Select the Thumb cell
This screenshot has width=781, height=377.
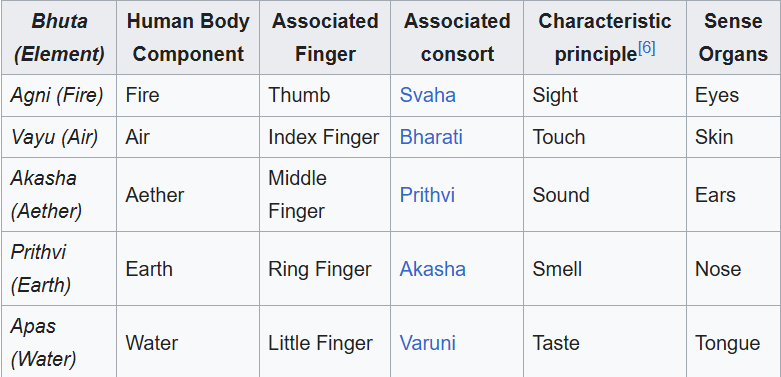pyautogui.click(x=325, y=96)
